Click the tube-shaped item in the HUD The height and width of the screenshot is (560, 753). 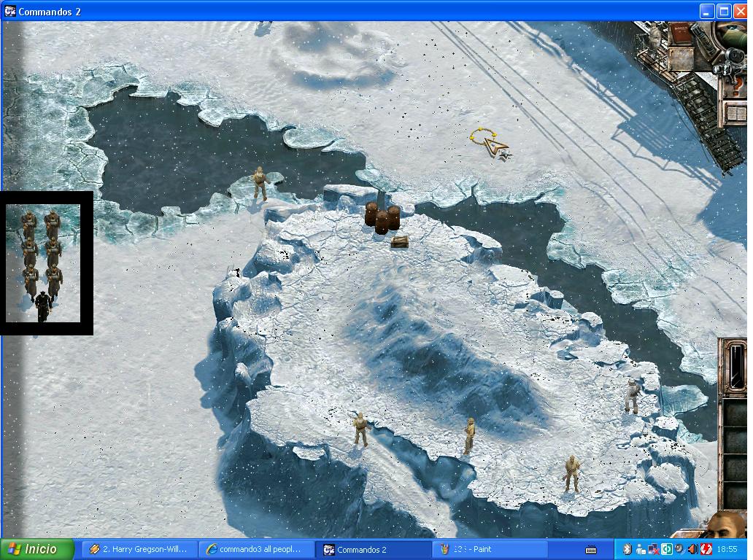click(x=706, y=42)
